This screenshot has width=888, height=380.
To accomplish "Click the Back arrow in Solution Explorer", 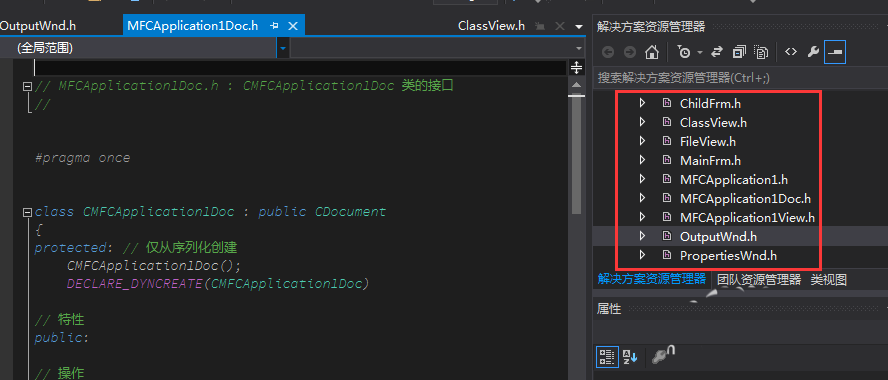I will [x=608, y=53].
